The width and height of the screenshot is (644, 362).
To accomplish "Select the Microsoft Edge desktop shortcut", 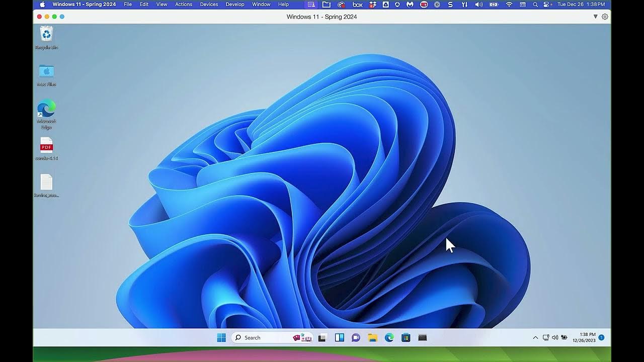I will click(46, 115).
